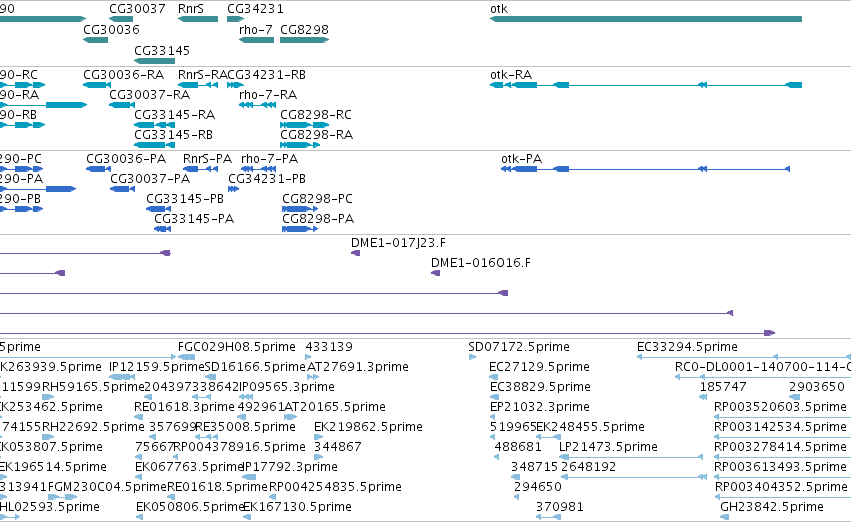Open BAC end DME1-017J23.F

pyautogui.click(x=398, y=243)
